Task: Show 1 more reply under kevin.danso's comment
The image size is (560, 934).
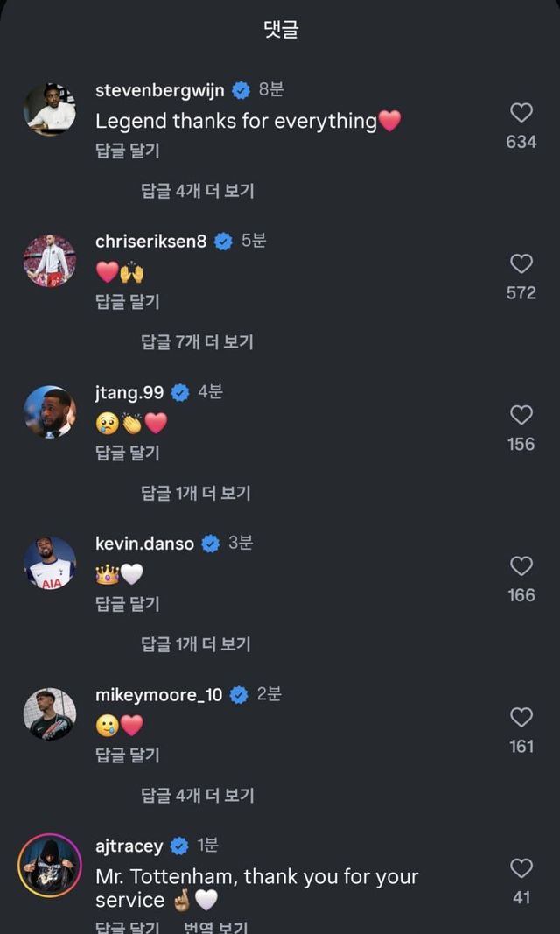Action: pyautogui.click(x=196, y=644)
